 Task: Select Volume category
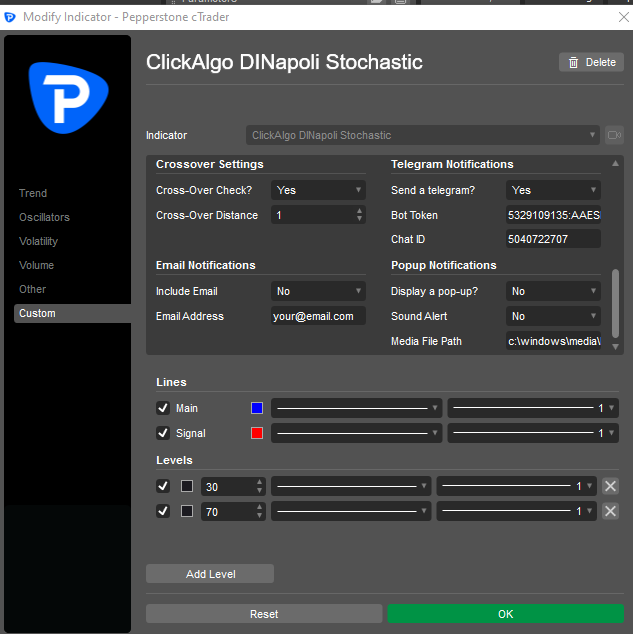[x=36, y=265]
